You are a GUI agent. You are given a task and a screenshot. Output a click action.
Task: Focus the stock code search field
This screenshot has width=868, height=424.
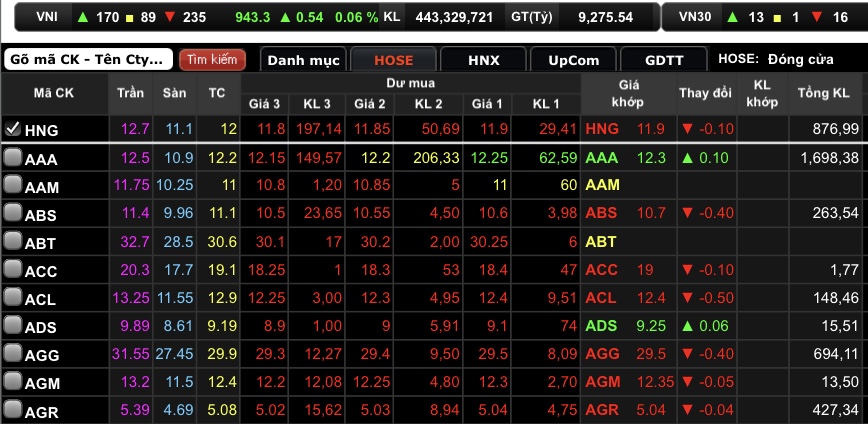coord(88,60)
